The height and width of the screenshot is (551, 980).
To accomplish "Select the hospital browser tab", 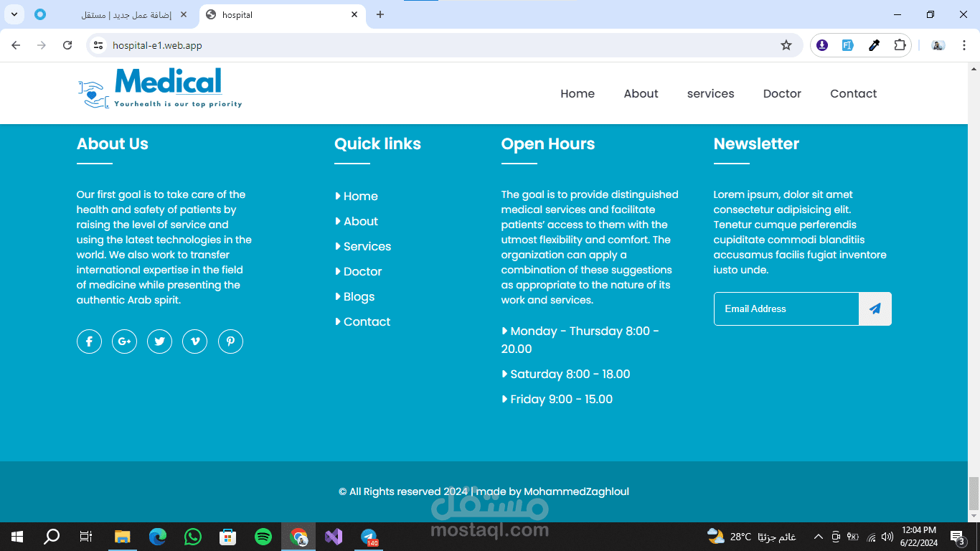I will point(283,14).
